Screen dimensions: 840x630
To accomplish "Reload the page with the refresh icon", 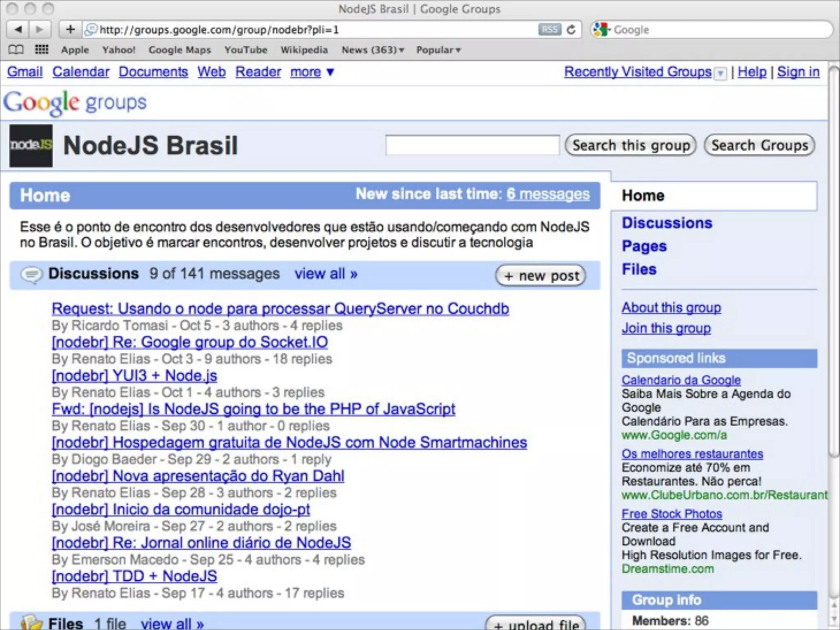I will tap(571, 30).
